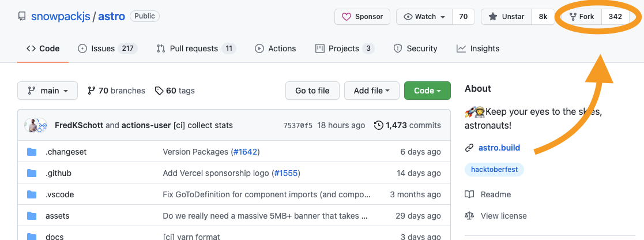Open the 'Fix GoToDefinition' commit message

coord(266,195)
